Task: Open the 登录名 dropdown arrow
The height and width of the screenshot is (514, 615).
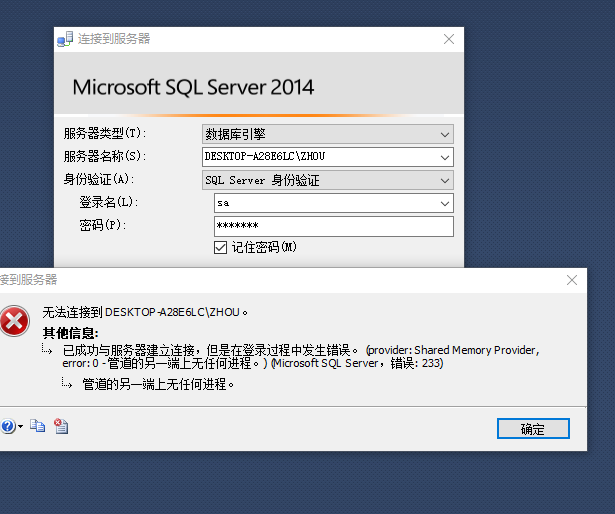Action: tap(445, 204)
